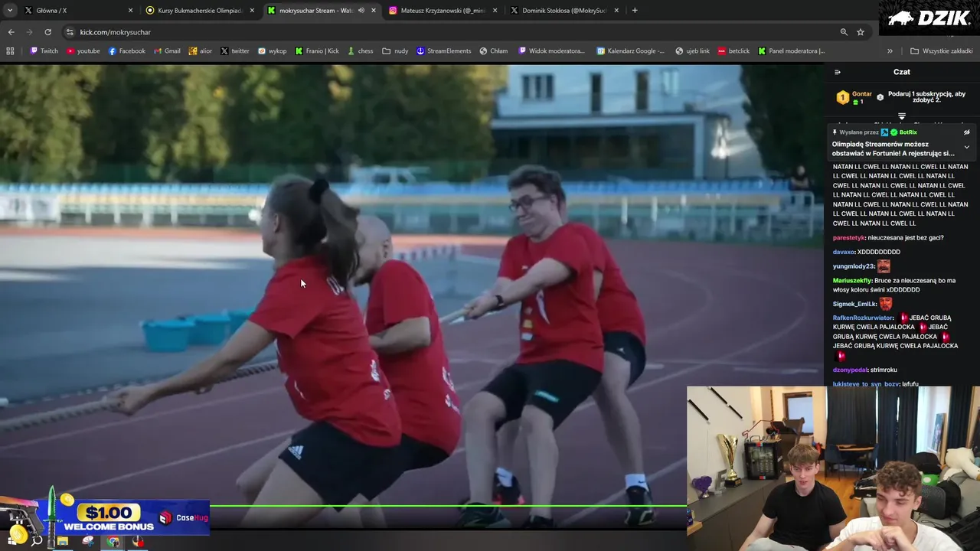980x551 pixels.
Task: Open File Explorer from the taskbar
Action: [x=63, y=542]
